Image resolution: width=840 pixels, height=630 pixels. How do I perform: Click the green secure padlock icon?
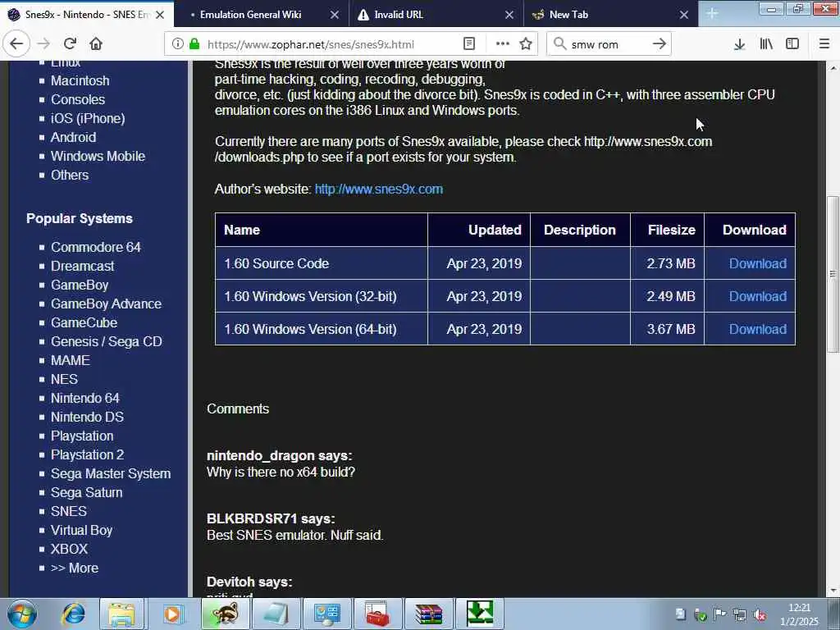point(194,44)
